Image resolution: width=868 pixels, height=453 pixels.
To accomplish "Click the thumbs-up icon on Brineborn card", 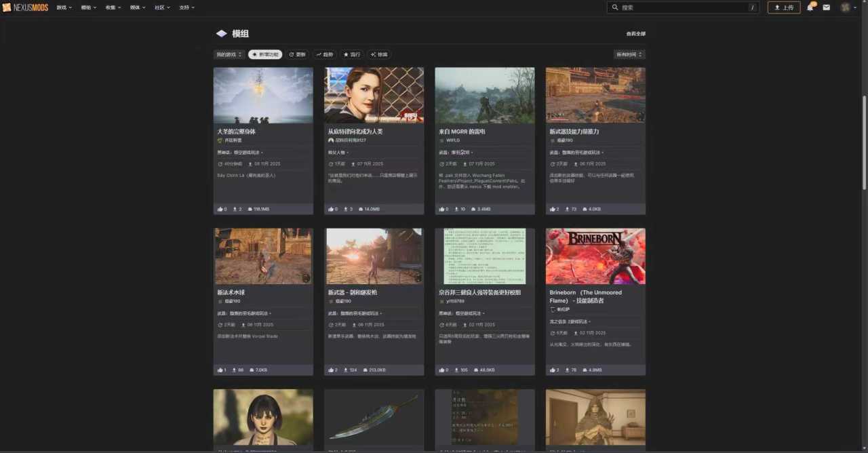I will point(552,370).
